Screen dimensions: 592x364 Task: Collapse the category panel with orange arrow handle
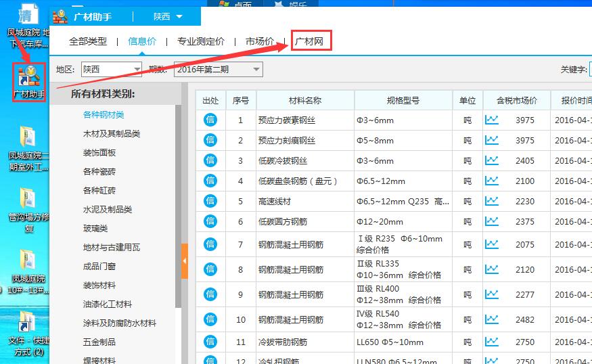pos(185,261)
